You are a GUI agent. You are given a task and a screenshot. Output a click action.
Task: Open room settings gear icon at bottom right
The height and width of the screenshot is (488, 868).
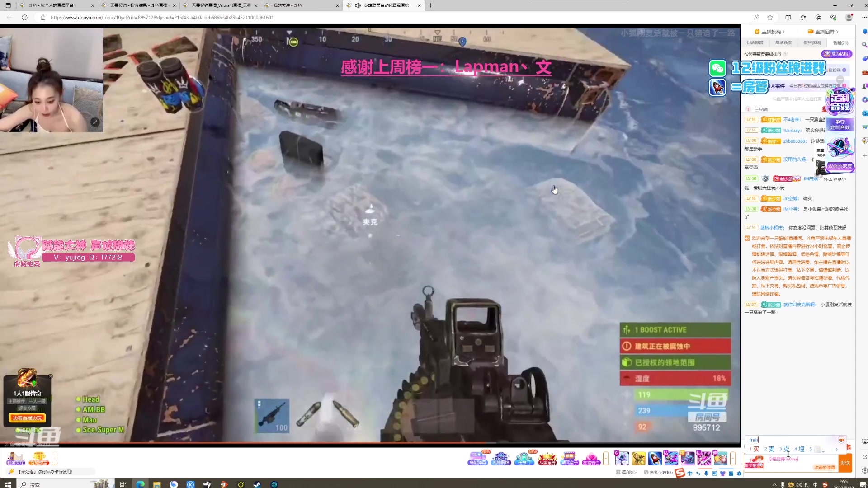click(864, 470)
